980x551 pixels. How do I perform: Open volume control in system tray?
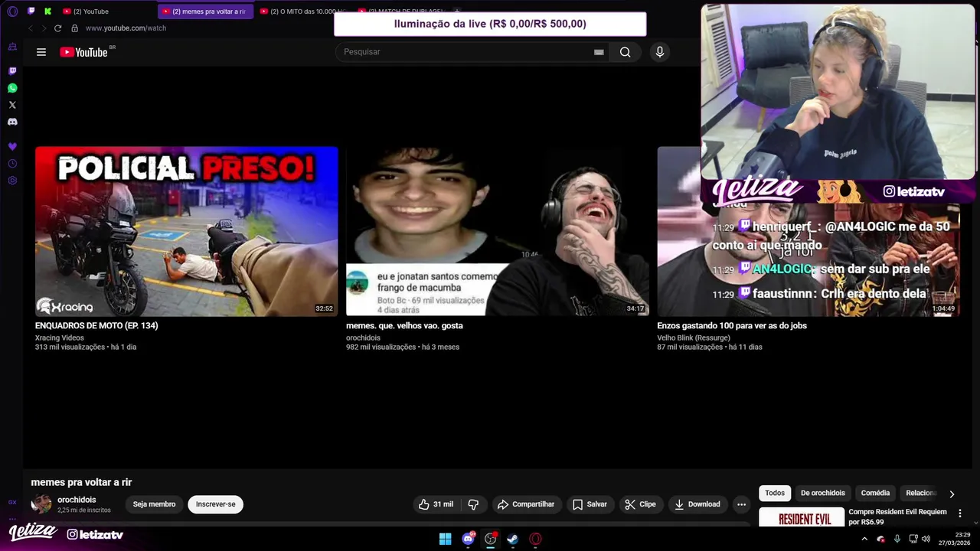pos(926,539)
